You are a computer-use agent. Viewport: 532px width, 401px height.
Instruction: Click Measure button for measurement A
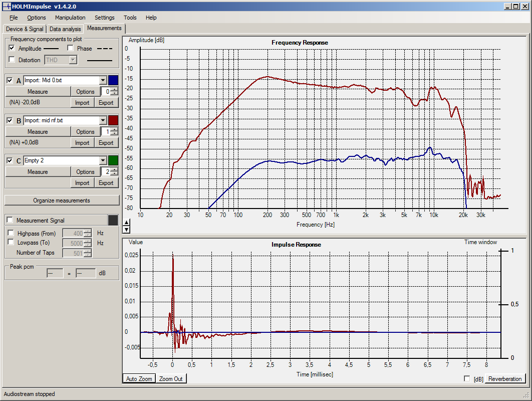pos(38,92)
